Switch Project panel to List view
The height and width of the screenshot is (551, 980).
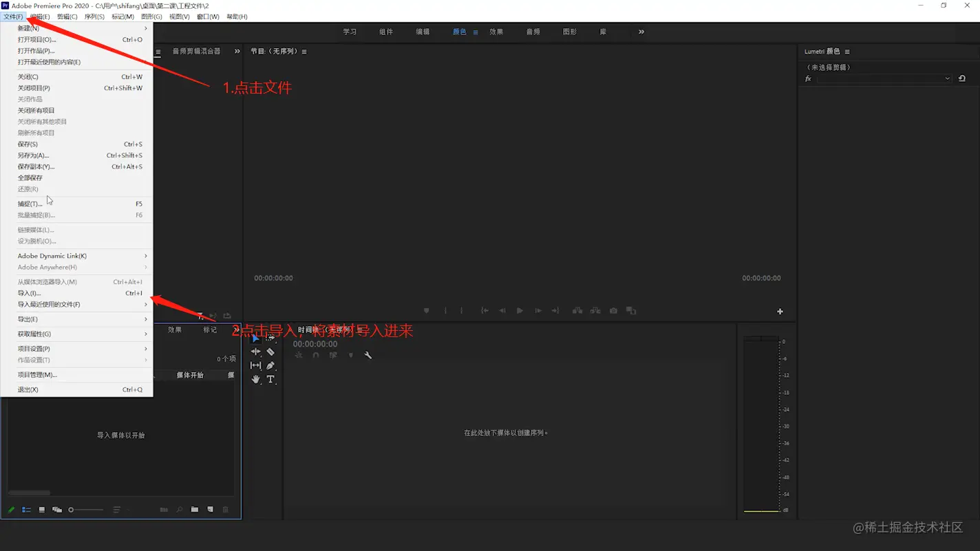pos(26,510)
